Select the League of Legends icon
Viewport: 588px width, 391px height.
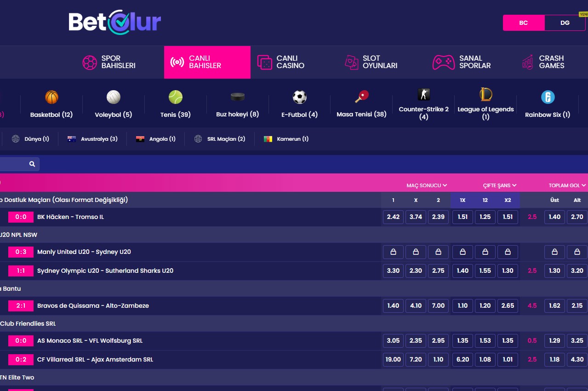pyautogui.click(x=485, y=95)
